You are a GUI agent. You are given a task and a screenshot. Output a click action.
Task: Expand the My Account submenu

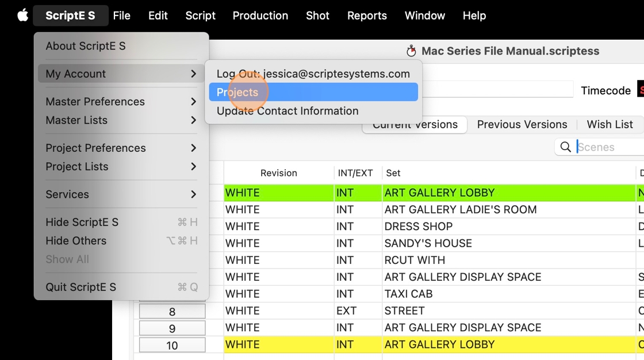point(121,74)
